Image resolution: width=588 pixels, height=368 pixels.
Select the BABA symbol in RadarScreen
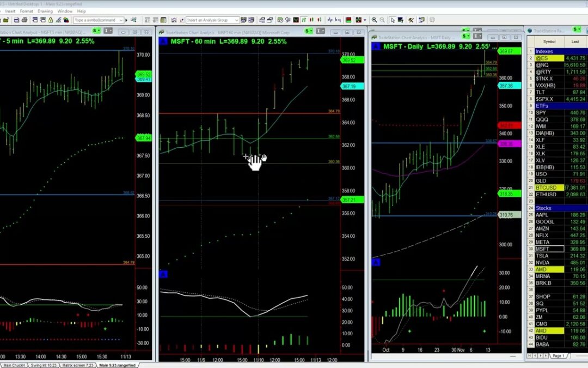click(x=549, y=345)
